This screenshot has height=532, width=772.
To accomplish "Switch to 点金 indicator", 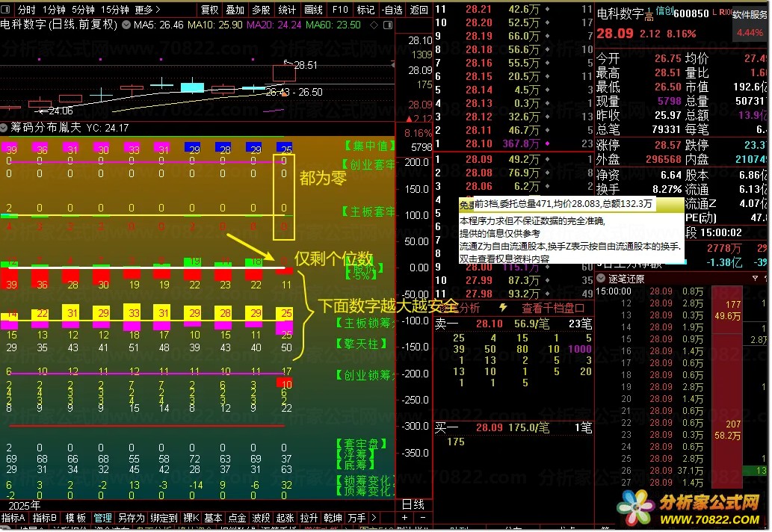I will [237, 518].
